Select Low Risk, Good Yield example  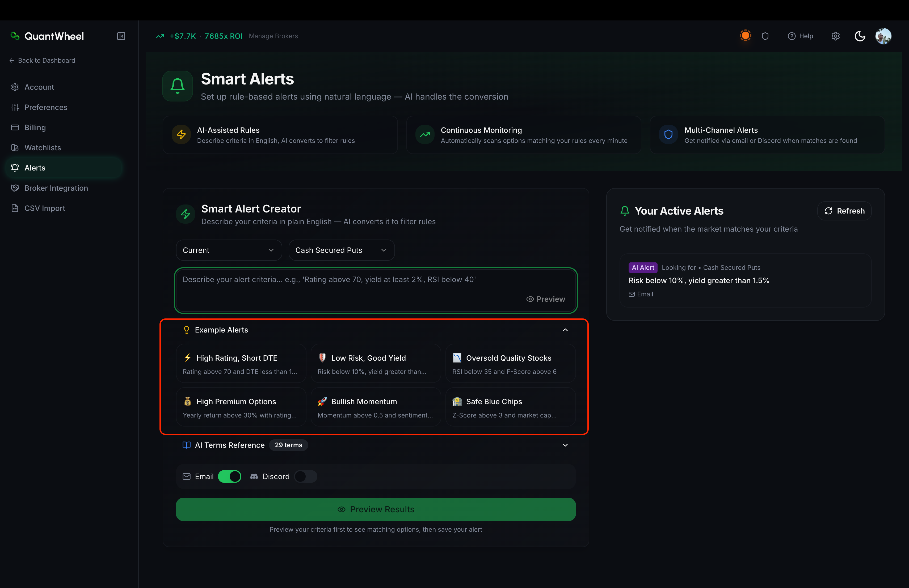pos(376,363)
